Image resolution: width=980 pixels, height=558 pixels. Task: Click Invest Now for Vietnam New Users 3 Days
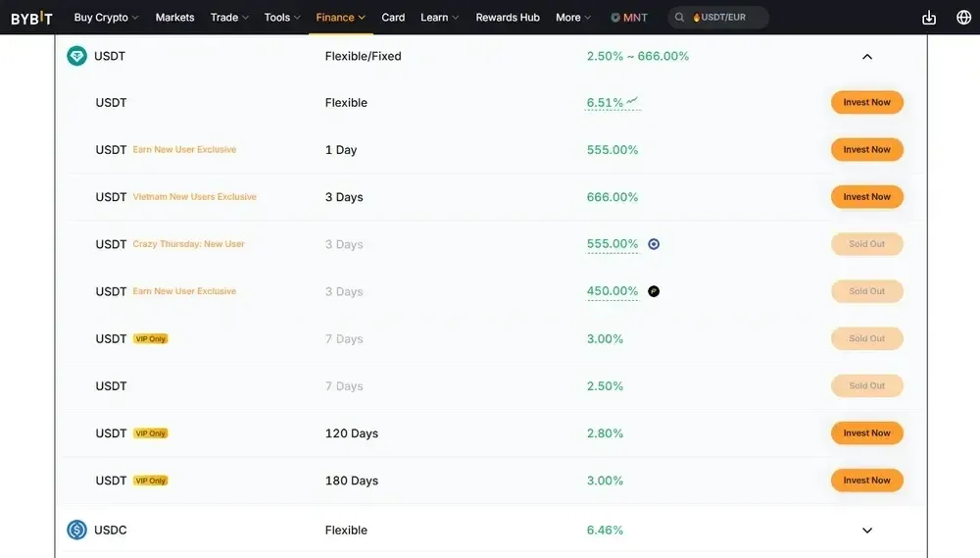click(x=867, y=197)
